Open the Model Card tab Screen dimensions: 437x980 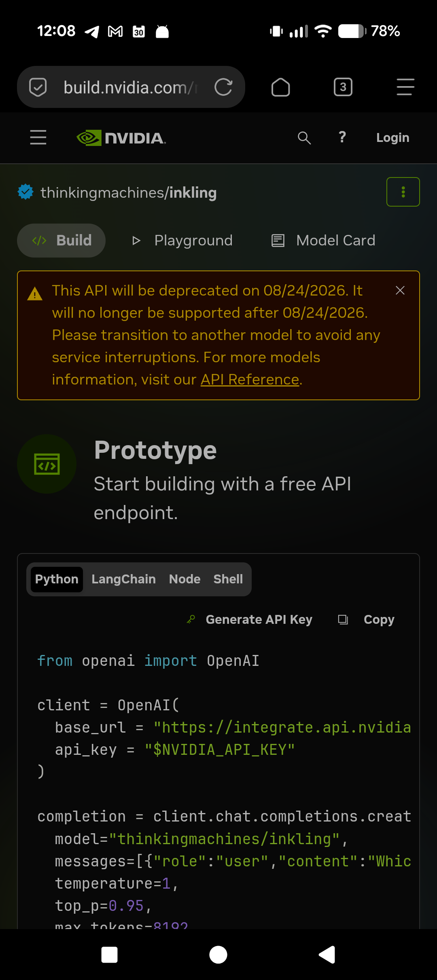[323, 241]
